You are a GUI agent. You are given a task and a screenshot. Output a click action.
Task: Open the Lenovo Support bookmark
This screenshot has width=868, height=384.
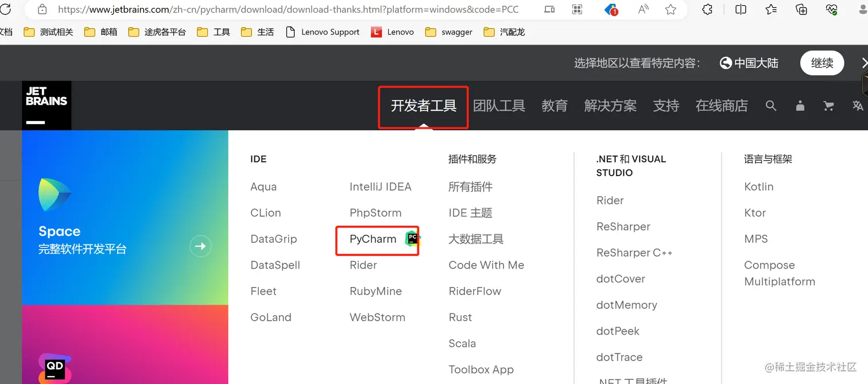point(322,32)
